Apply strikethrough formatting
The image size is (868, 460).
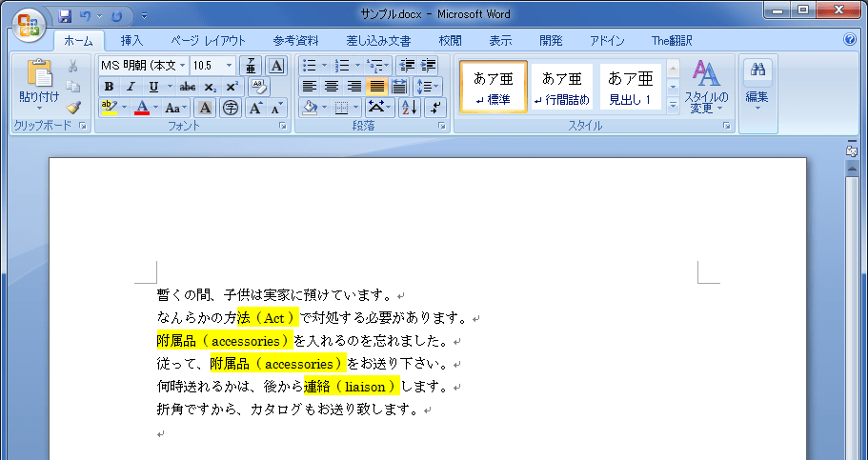coord(187,87)
